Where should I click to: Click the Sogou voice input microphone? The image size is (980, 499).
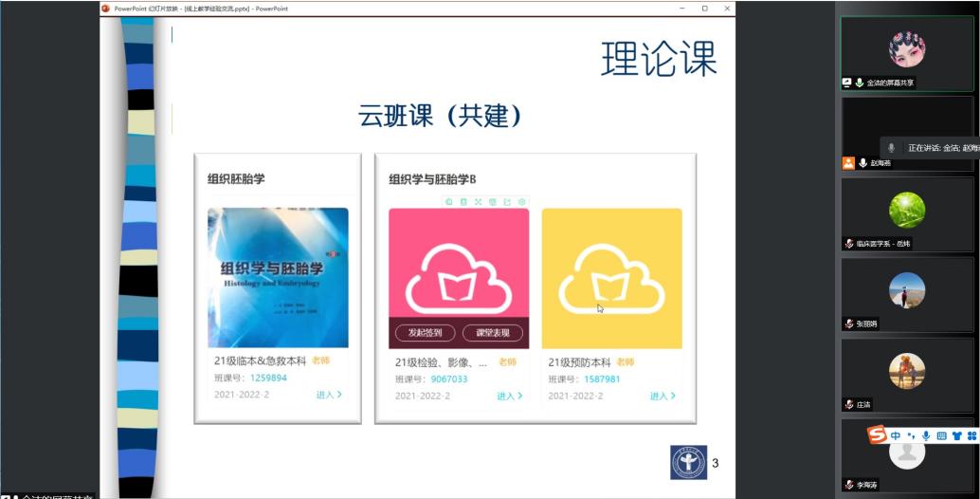coord(926,435)
